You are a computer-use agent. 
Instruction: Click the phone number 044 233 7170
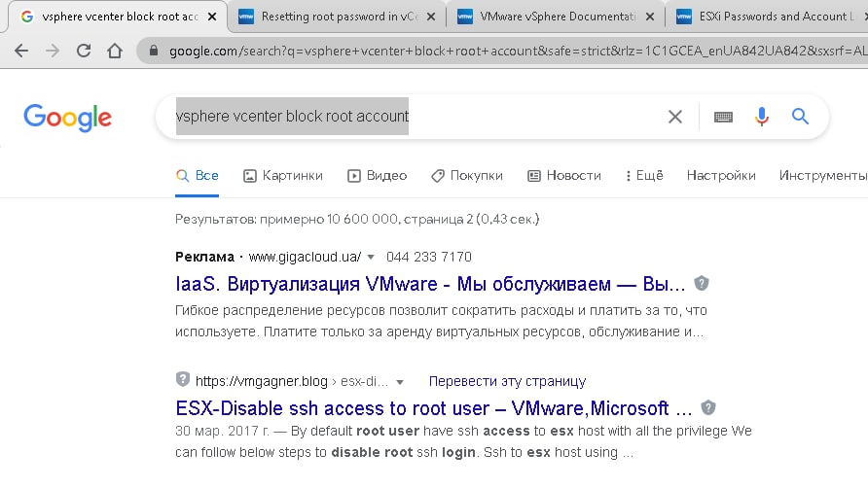(x=429, y=258)
